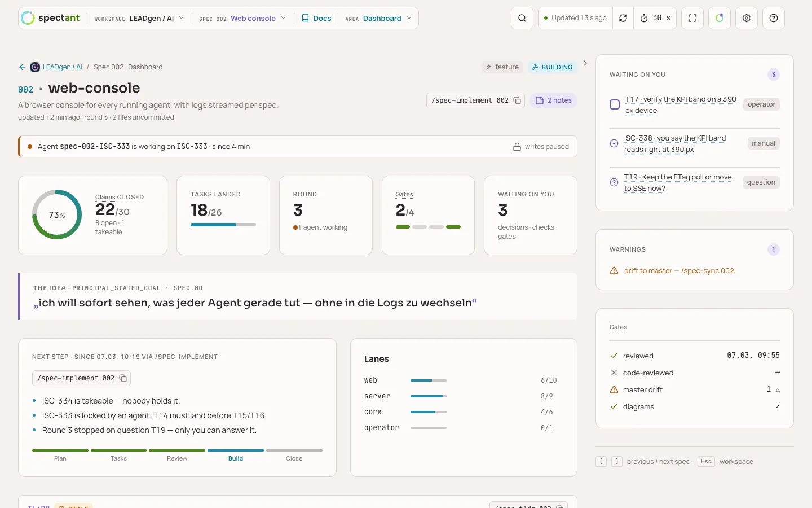Open the LEADgen / AI breadcrumb link
The height and width of the screenshot is (508, 812).
click(63, 67)
